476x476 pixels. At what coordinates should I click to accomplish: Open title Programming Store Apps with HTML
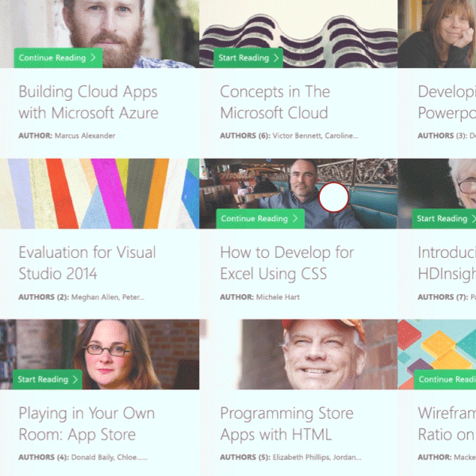(286, 424)
